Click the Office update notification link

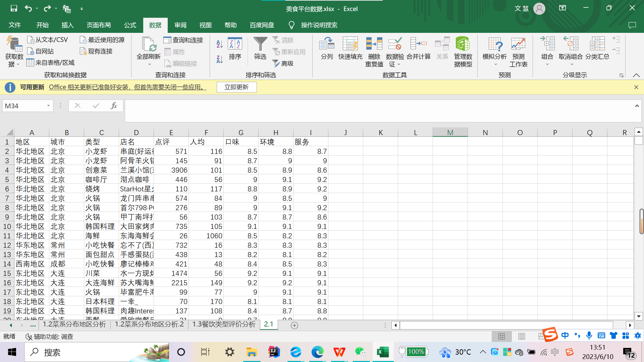click(127, 87)
